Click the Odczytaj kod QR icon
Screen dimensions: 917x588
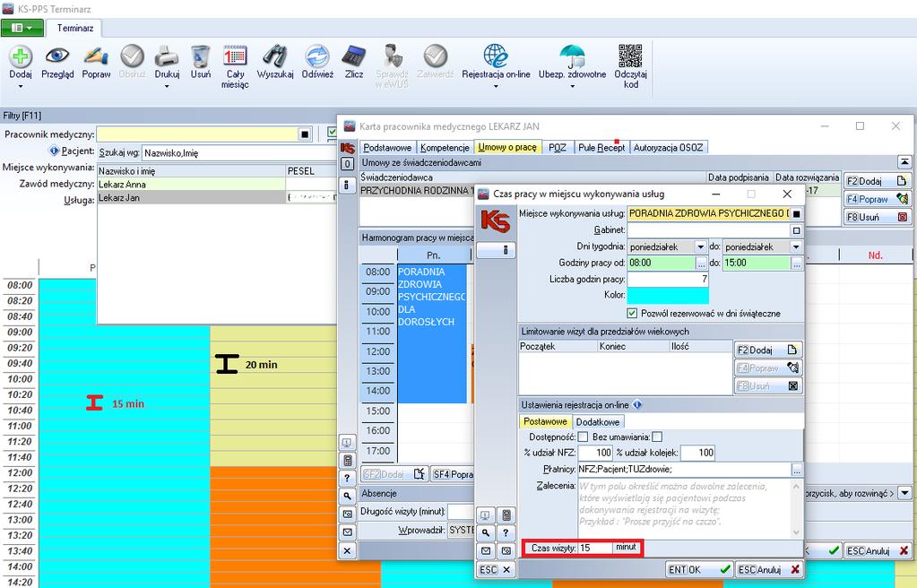coord(630,56)
